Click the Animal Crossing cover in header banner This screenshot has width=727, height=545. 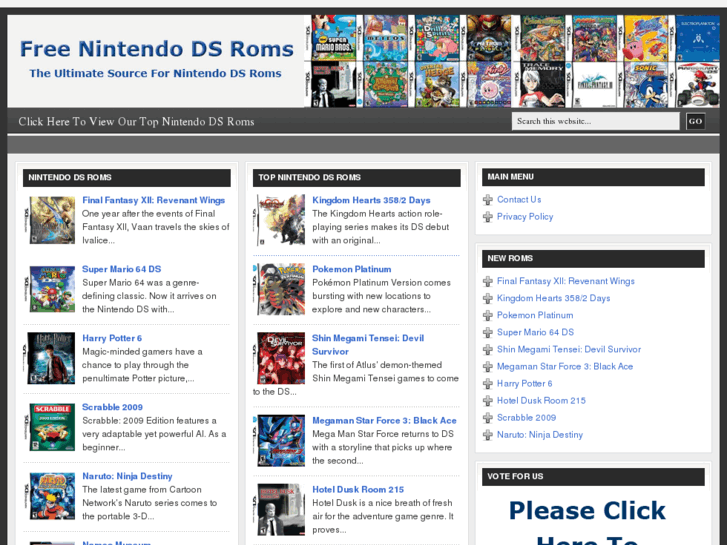point(385,85)
